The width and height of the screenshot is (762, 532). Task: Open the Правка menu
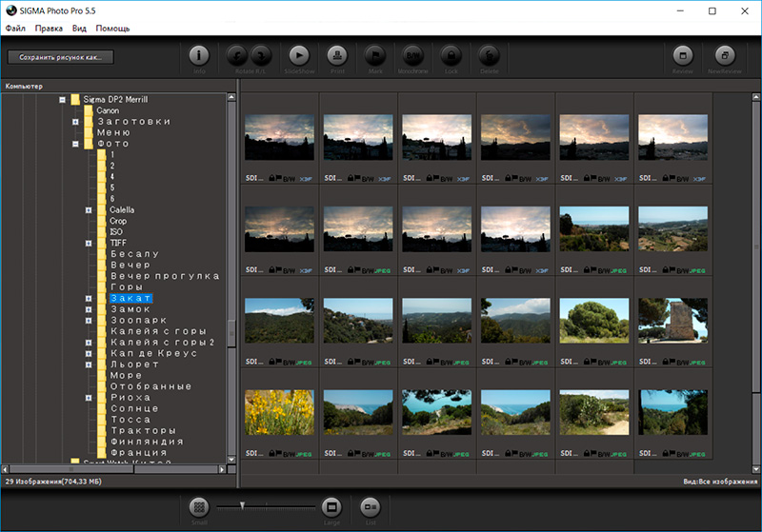(49, 29)
